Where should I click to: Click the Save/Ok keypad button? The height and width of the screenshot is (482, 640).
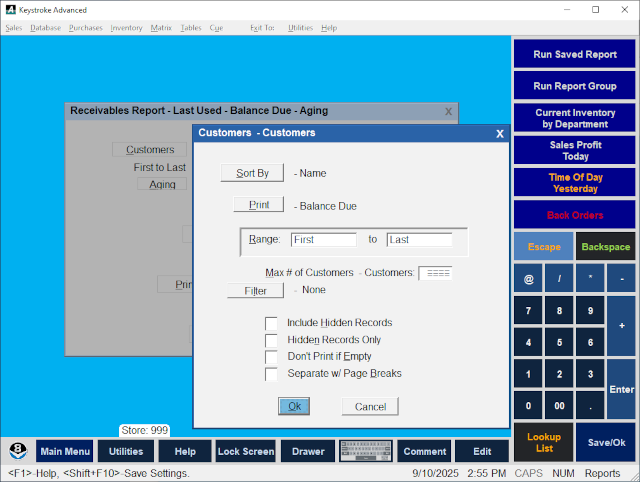[607, 442]
